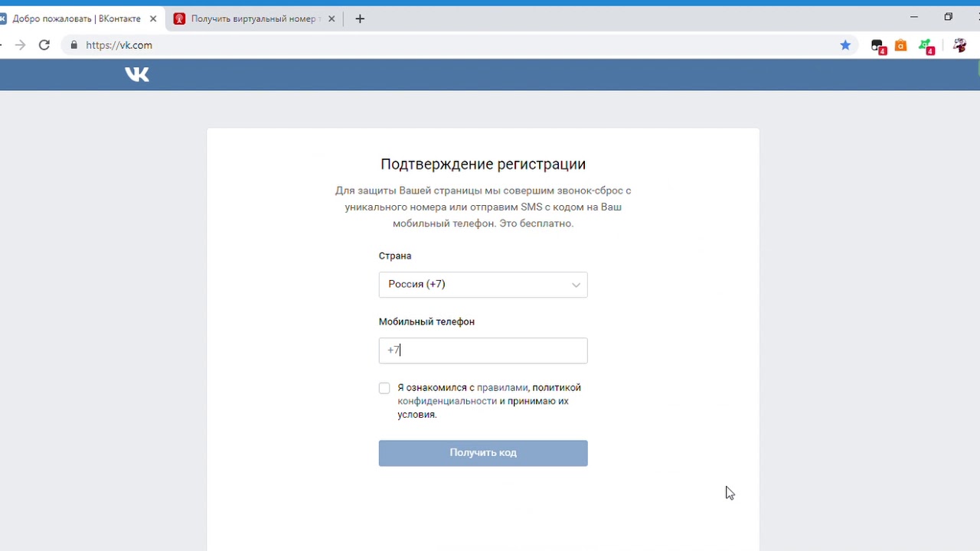Click the Мобильный телефон label
This screenshot has height=551, width=980.
coord(426,321)
